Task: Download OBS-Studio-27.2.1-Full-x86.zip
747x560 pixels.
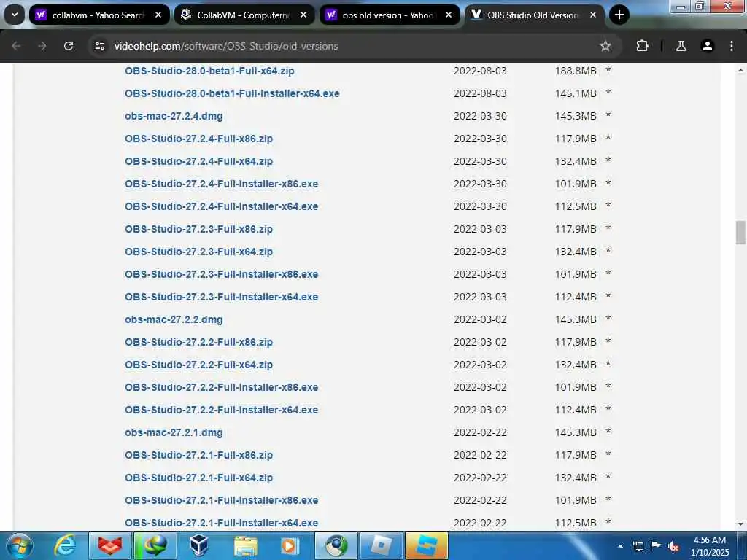Action: point(198,455)
